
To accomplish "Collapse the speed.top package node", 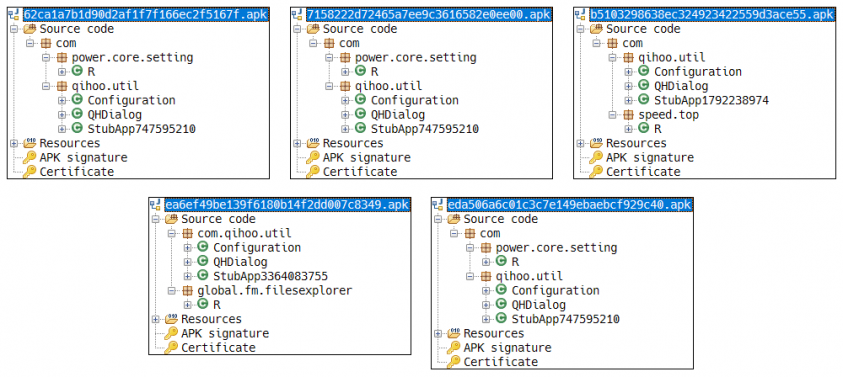I will (613, 115).
